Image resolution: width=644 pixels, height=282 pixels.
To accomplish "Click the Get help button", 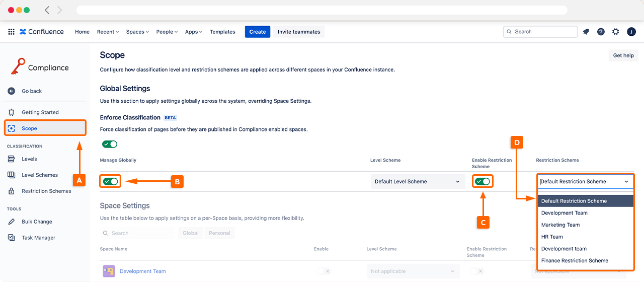I will 623,55.
